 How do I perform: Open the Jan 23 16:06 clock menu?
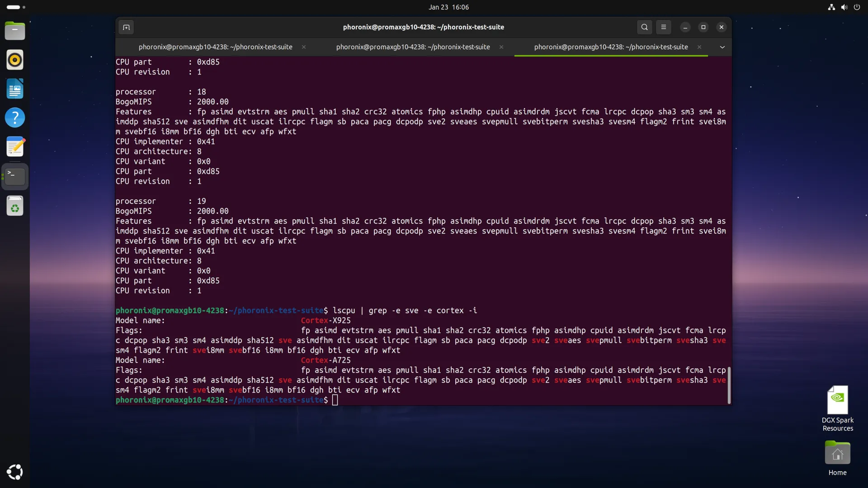[448, 7]
